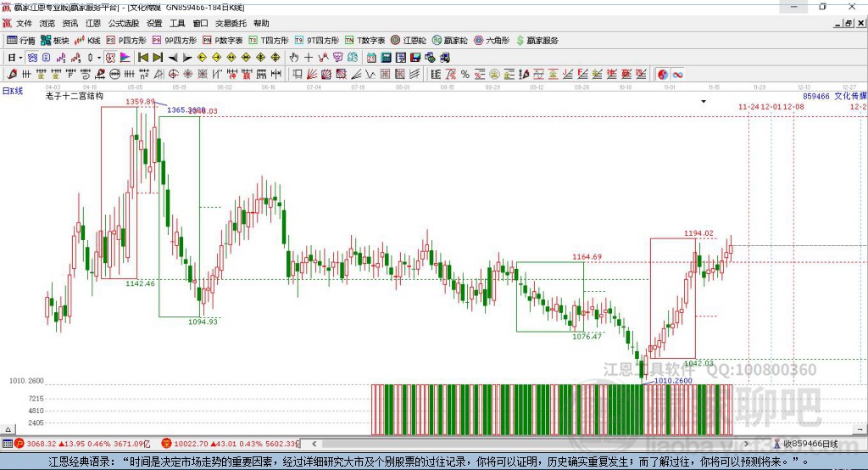Click the 1194.02 price label

(x=698, y=233)
